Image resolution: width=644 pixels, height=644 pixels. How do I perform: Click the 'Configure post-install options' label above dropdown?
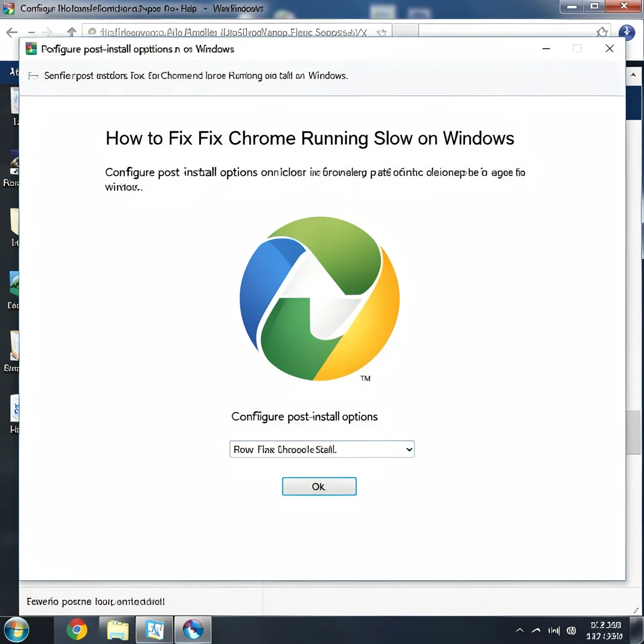304,416
